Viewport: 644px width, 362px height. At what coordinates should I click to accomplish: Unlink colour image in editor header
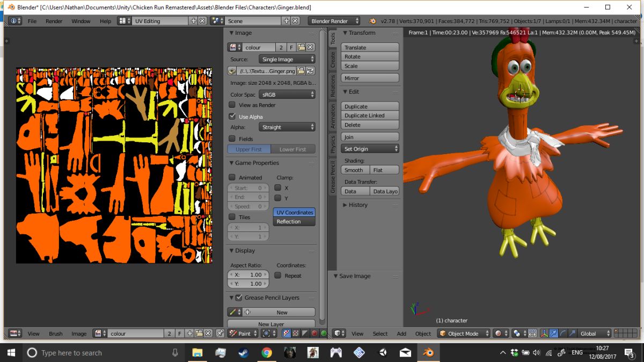[x=207, y=334]
